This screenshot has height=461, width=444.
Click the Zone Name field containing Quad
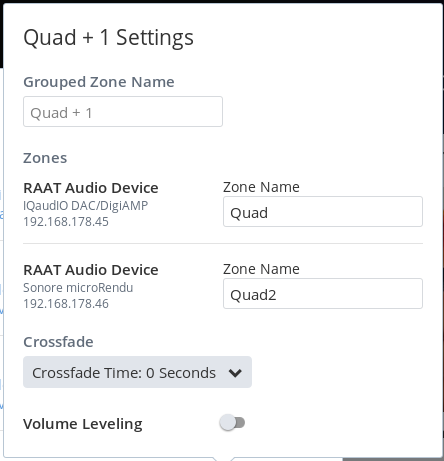pyautogui.click(x=323, y=212)
